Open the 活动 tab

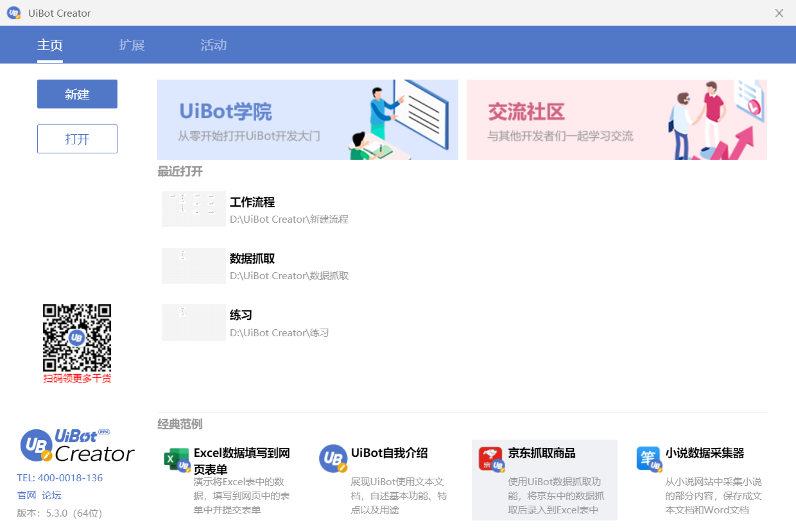click(x=213, y=46)
